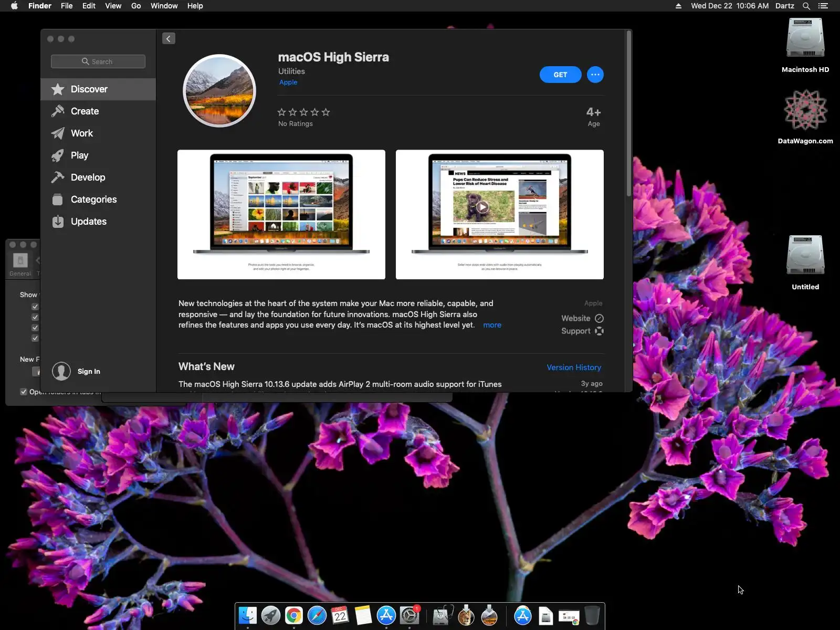Open the Create section in the sidebar
This screenshot has height=630, width=840.
click(x=98, y=111)
